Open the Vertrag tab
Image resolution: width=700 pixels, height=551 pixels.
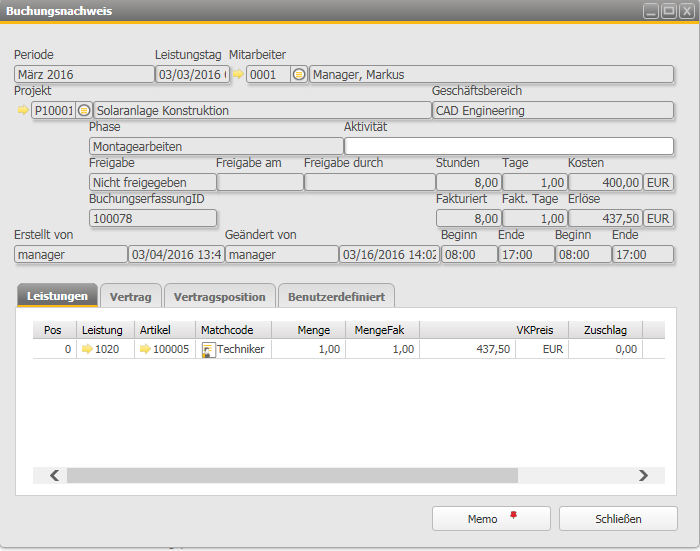[x=130, y=296]
